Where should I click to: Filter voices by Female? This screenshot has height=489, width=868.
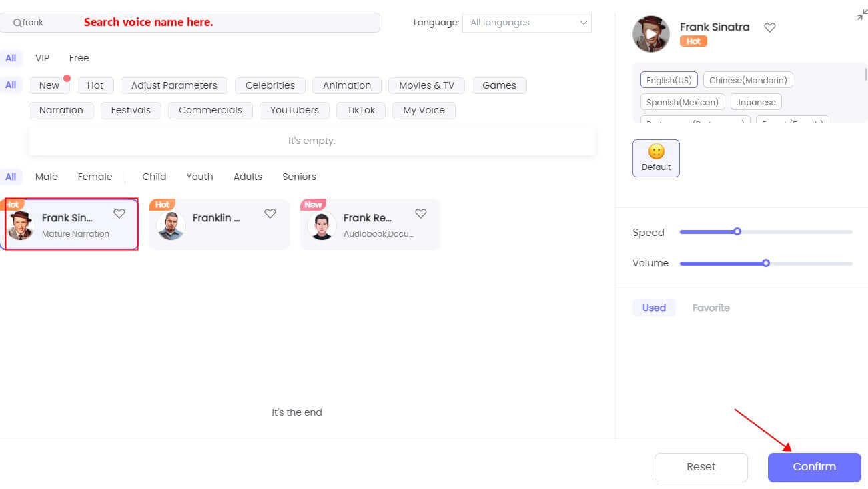click(95, 177)
